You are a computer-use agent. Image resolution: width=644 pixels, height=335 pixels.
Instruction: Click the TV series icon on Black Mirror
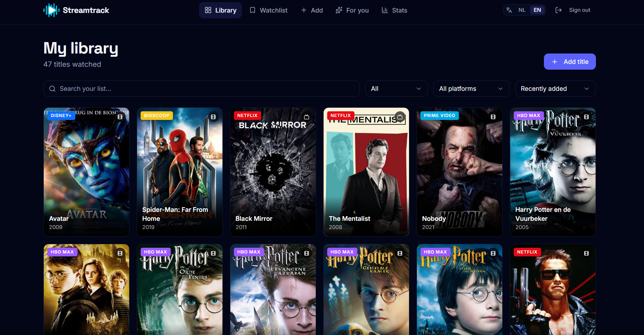click(x=307, y=117)
